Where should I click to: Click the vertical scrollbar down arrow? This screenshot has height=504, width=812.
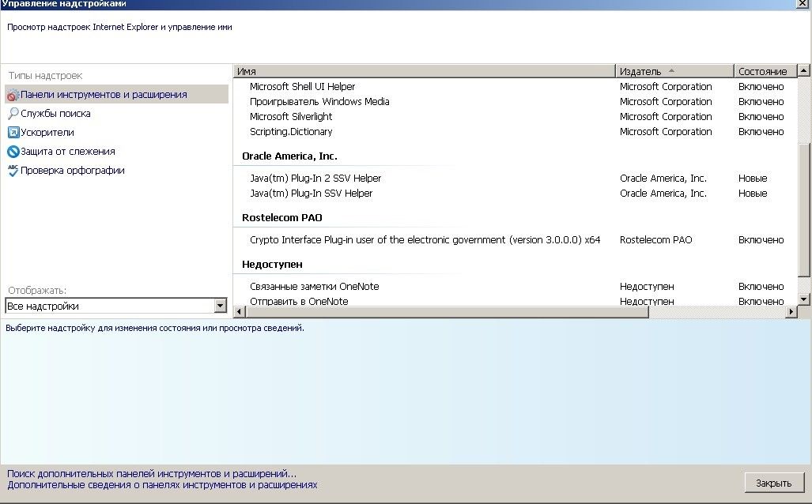(x=804, y=299)
